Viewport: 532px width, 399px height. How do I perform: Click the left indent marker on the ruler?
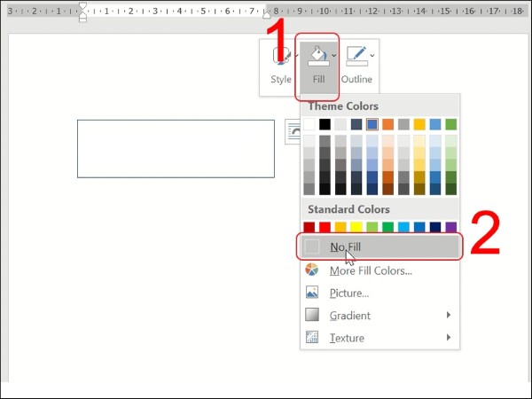[83, 16]
